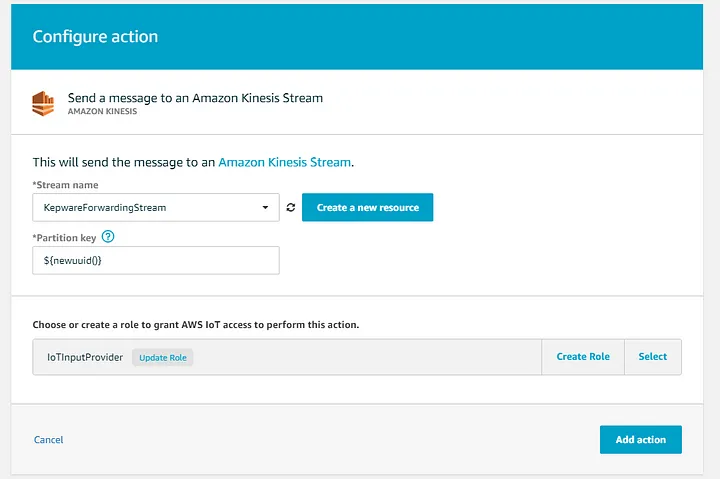Image resolution: width=720 pixels, height=479 pixels.
Task: Cancel the configure action dialog
Action: (49, 440)
